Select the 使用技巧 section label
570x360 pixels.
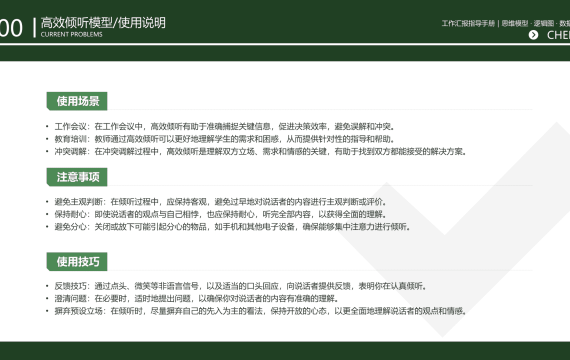(x=77, y=261)
